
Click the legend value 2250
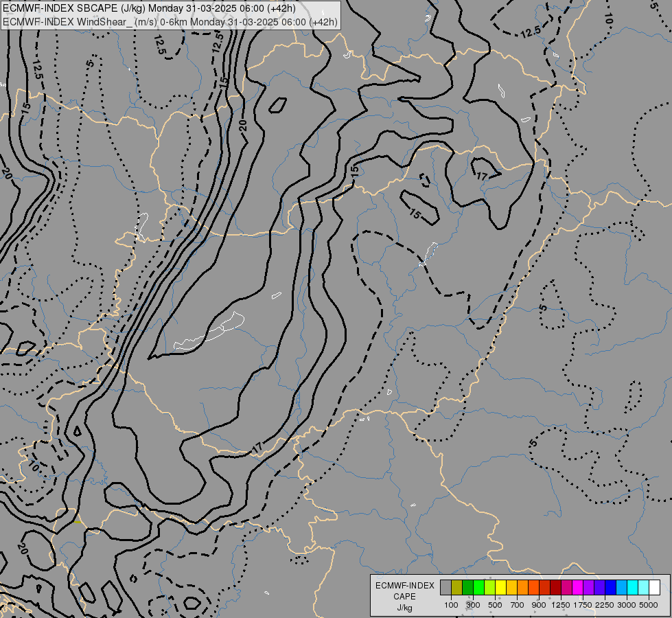[605, 605]
